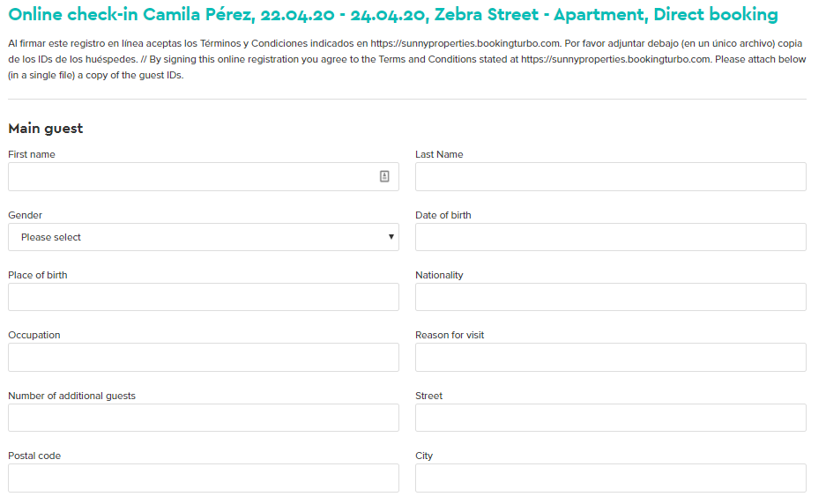Focus the Nationality input field
Screen dimensions: 826x504
coord(611,297)
